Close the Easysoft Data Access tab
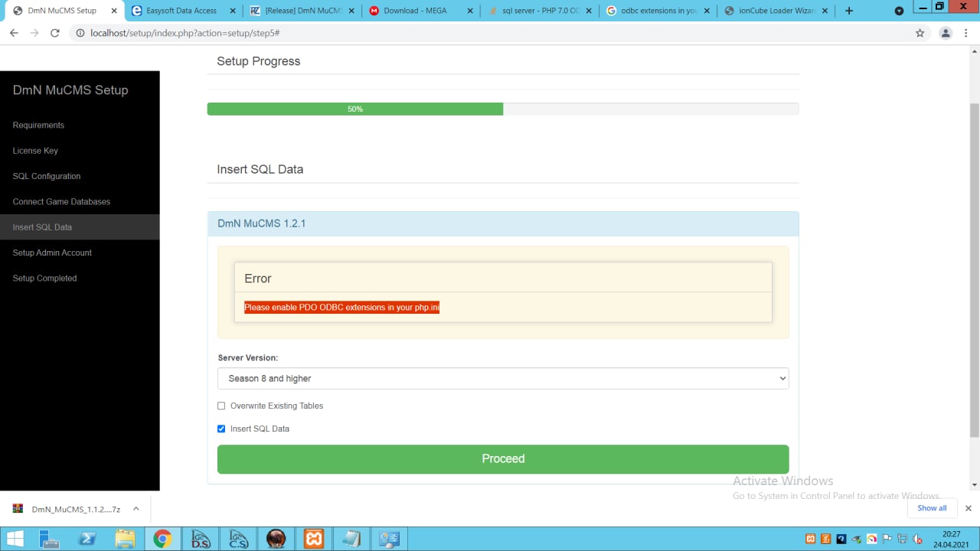Screen dimensions: 980x551 233,11
